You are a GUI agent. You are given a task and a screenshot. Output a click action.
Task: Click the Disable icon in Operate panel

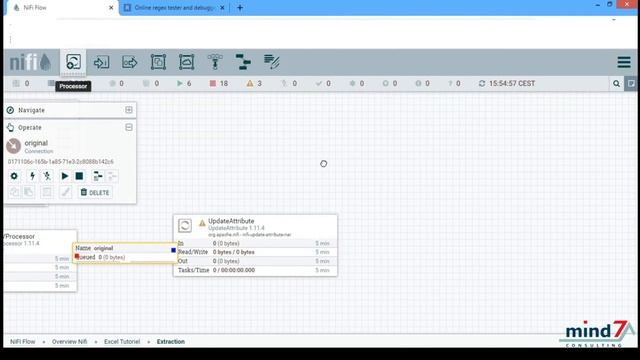click(47, 176)
